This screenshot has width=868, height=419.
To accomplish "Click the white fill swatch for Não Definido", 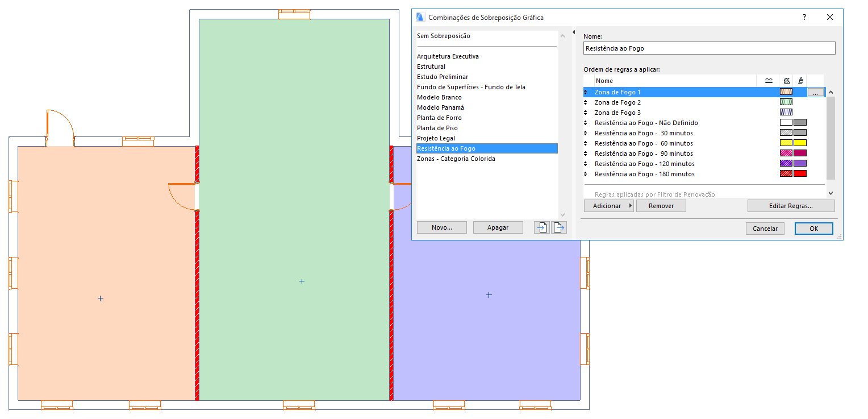I will 786,123.
